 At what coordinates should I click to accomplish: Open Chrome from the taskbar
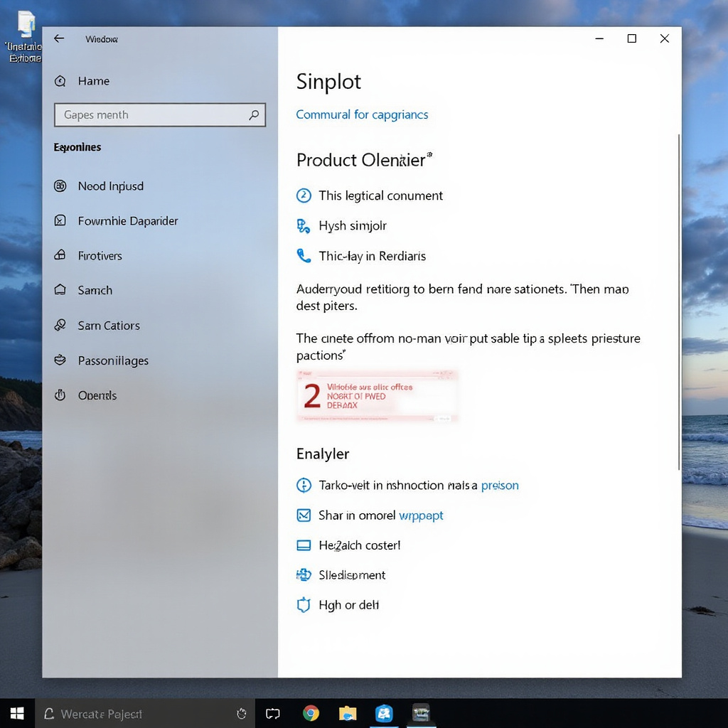[x=311, y=713]
